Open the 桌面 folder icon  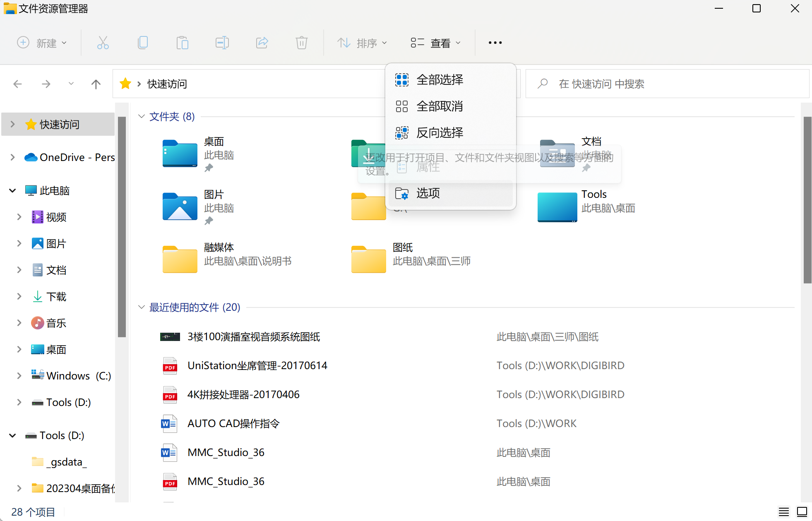pos(180,154)
